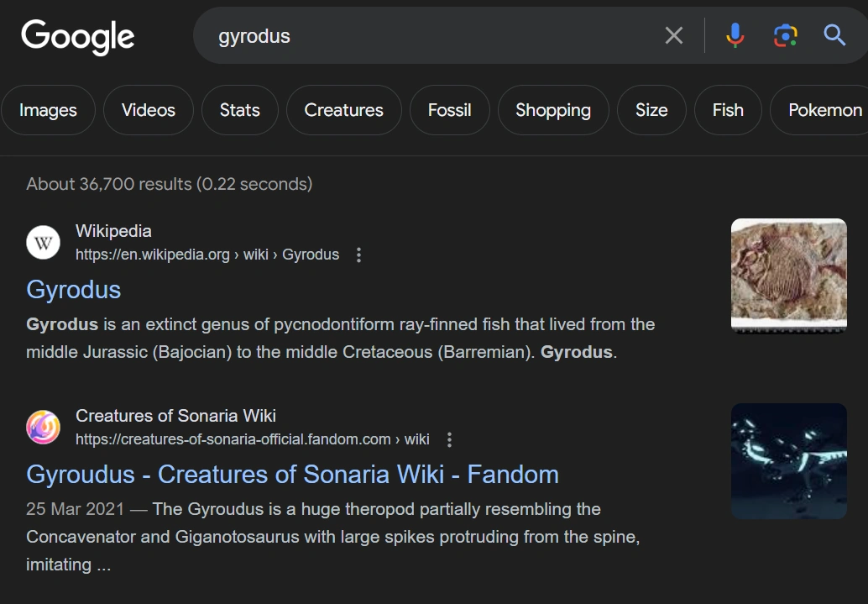The image size is (868, 604).
Task: Select the Fish filter chip
Action: (727, 110)
